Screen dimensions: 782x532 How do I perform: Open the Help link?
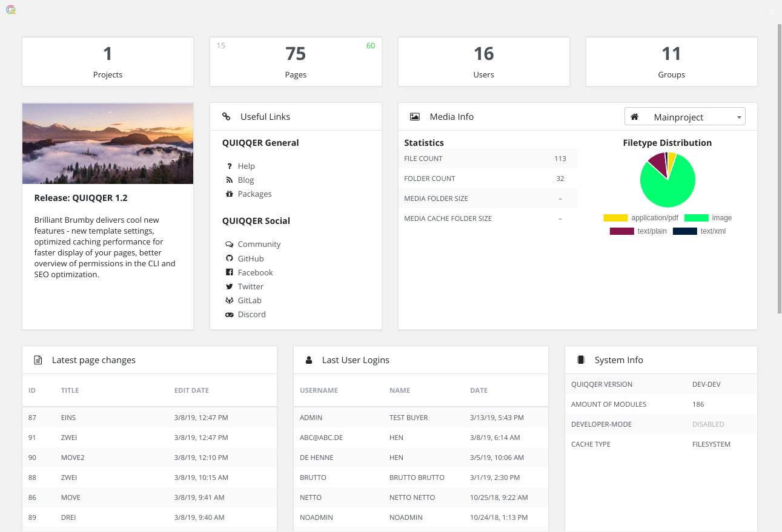246,166
